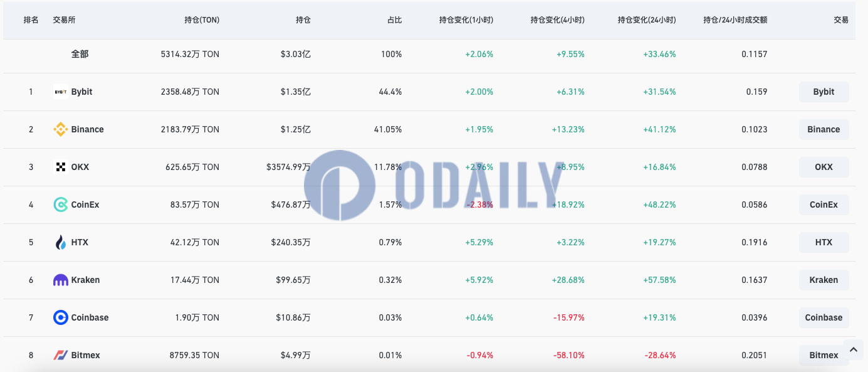Click Bitmex's 8759.35 TON holdings
This screenshot has height=372, width=868.
pos(194,355)
